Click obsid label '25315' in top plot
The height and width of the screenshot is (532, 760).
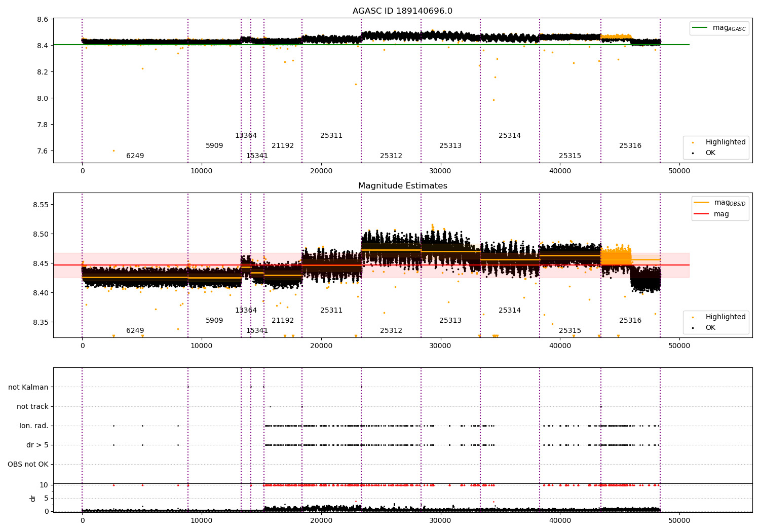click(x=570, y=156)
